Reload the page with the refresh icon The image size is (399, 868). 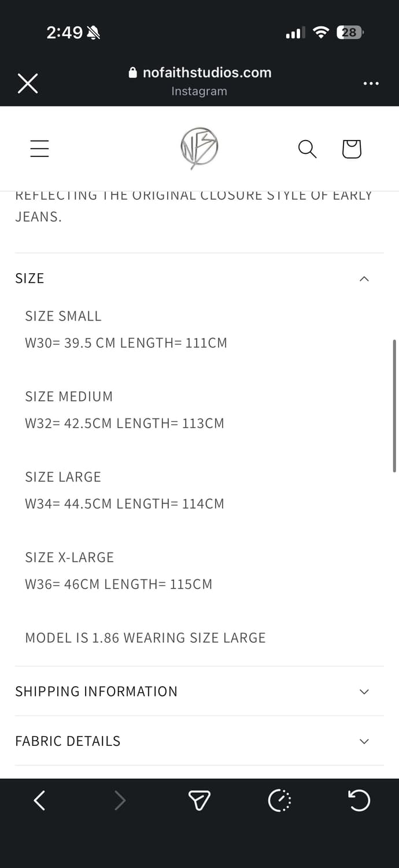359,801
